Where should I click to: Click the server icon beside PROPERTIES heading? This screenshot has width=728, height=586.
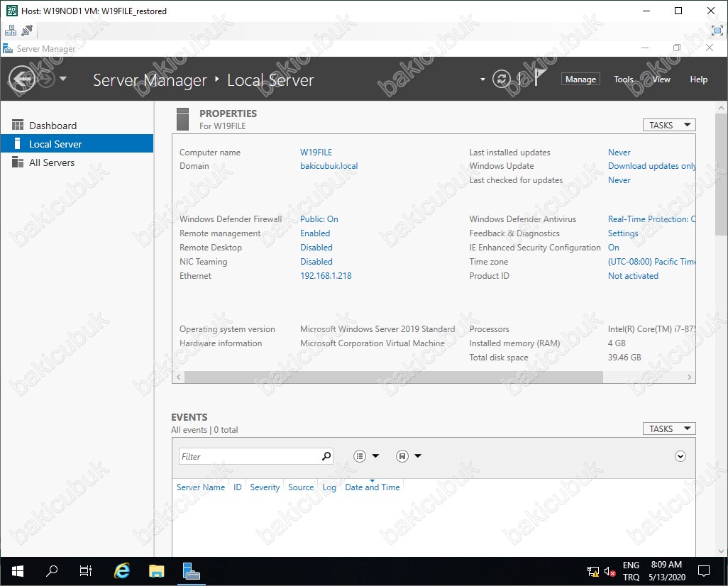click(182, 119)
